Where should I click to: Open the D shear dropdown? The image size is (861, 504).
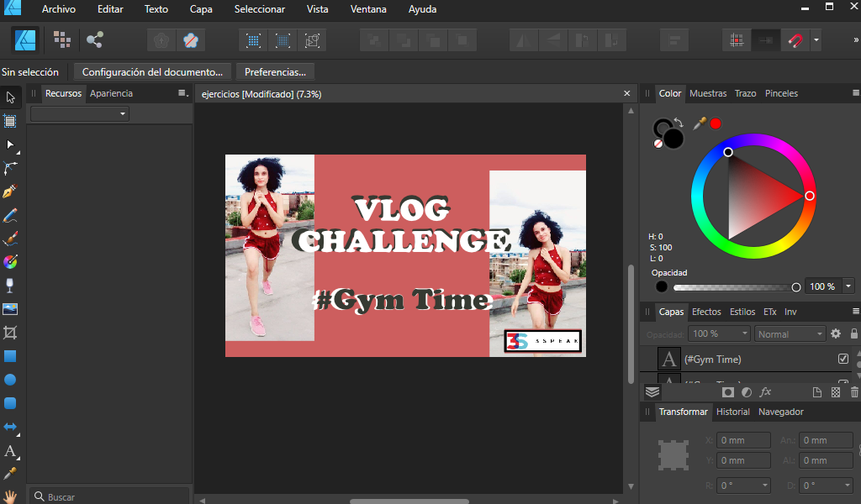tap(826, 486)
